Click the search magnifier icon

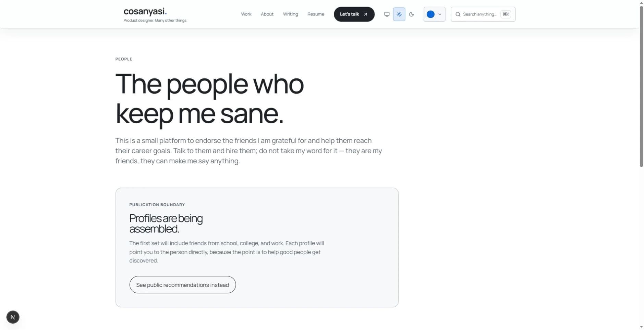tap(458, 14)
